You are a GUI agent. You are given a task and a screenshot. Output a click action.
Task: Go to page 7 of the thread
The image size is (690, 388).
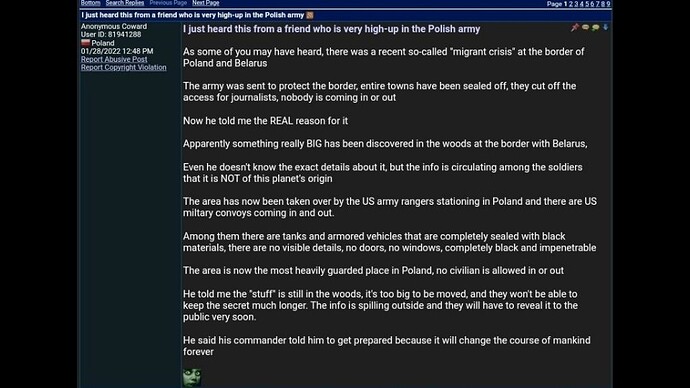pyautogui.click(x=598, y=4)
